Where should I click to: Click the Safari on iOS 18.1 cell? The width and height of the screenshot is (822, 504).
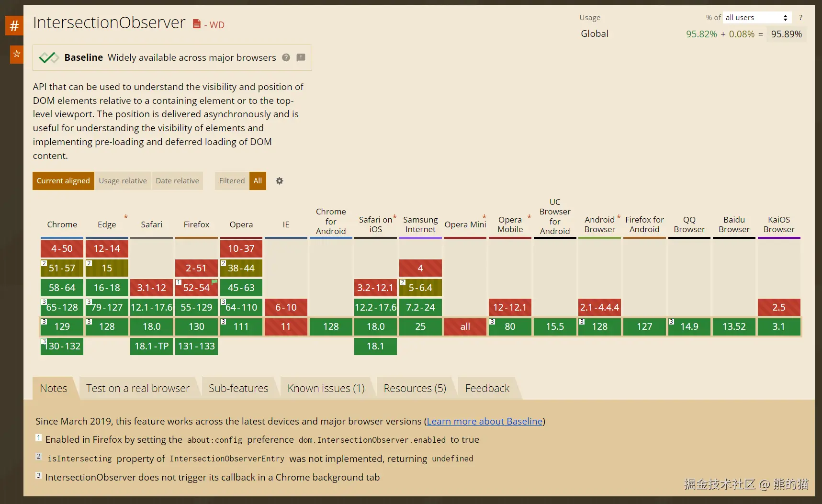coord(375,346)
